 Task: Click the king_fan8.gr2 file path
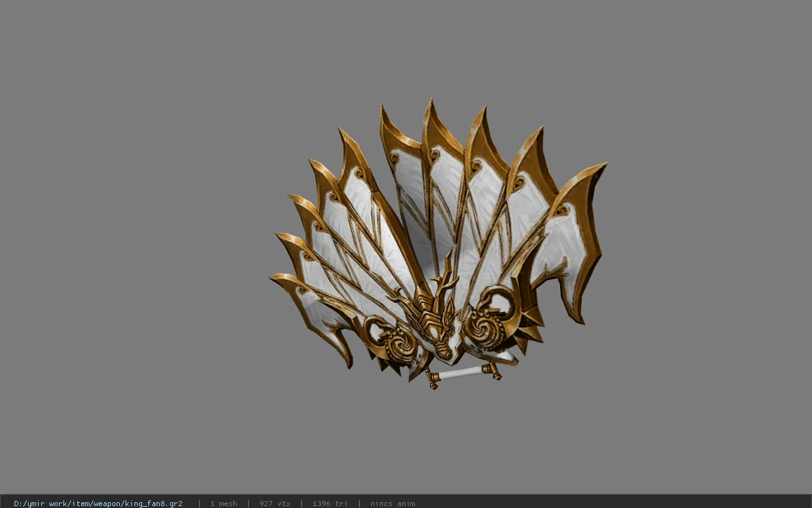pyautogui.click(x=98, y=504)
